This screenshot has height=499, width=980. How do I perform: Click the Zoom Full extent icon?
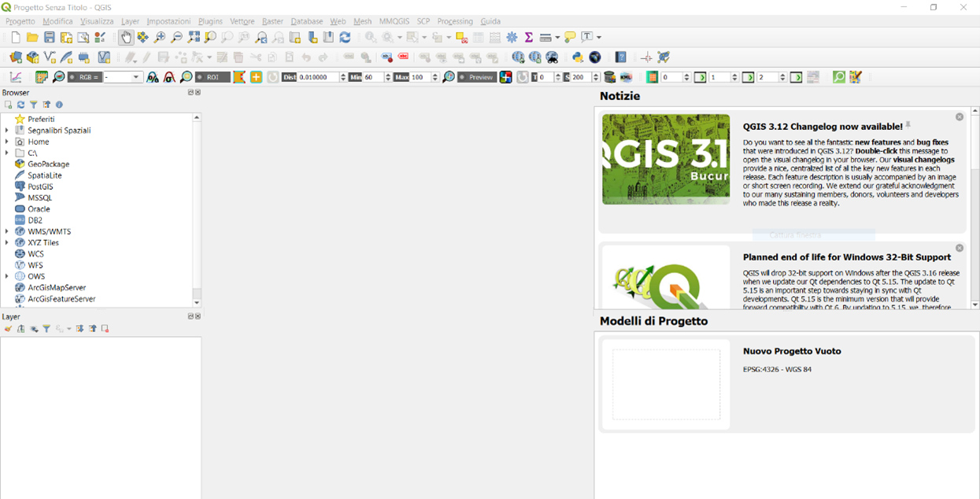tap(194, 37)
